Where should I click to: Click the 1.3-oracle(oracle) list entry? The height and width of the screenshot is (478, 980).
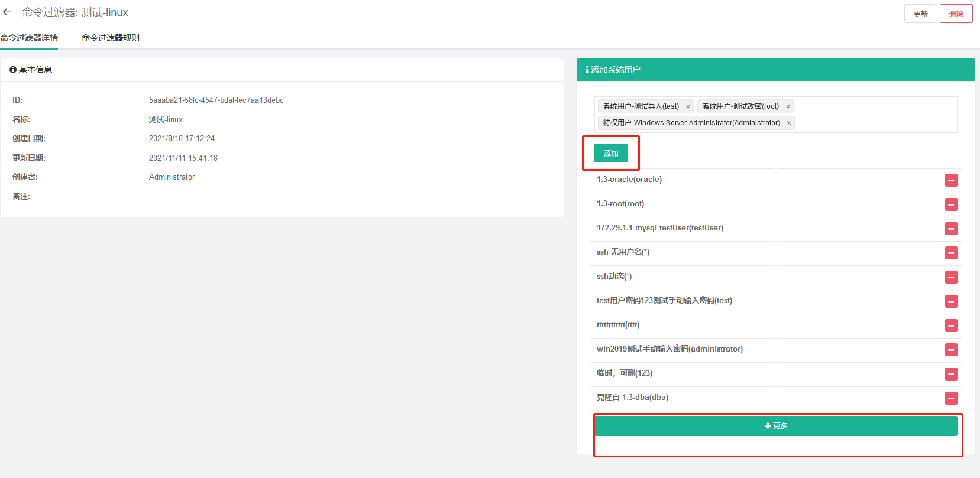tap(629, 180)
